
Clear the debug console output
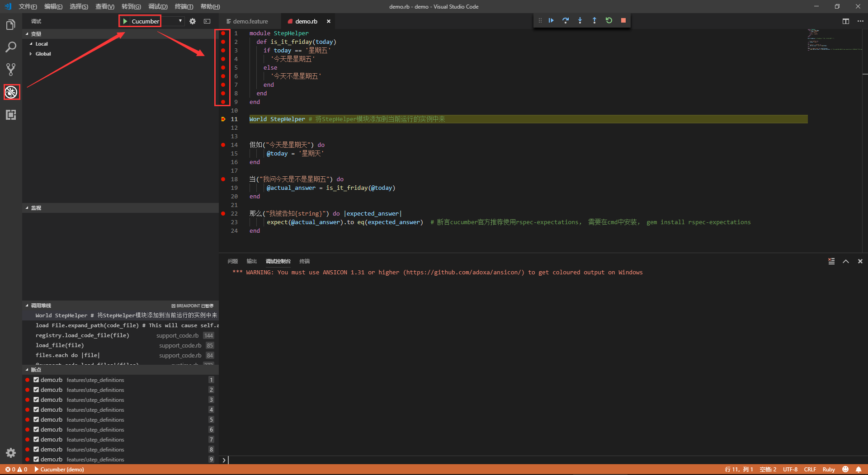point(831,261)
